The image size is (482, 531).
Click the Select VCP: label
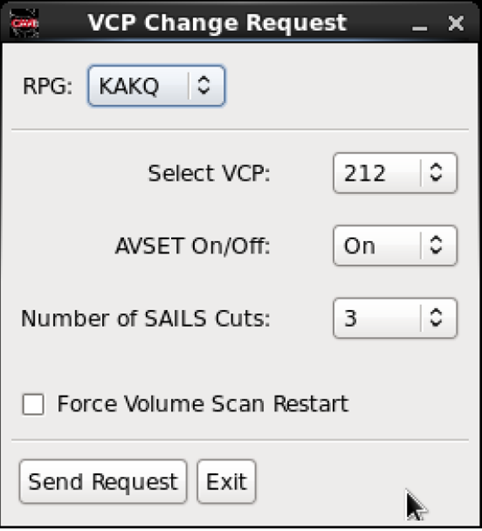[x=209, y=173]
